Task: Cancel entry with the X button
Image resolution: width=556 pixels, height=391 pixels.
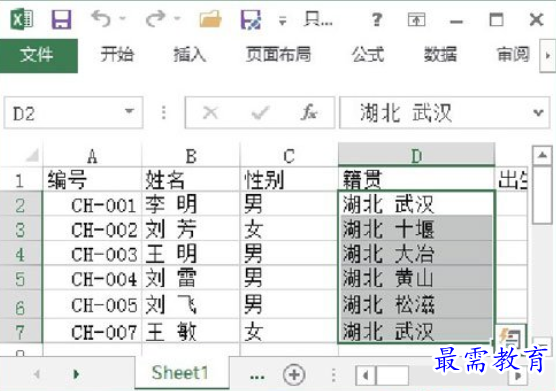Action: pos(210,113)
